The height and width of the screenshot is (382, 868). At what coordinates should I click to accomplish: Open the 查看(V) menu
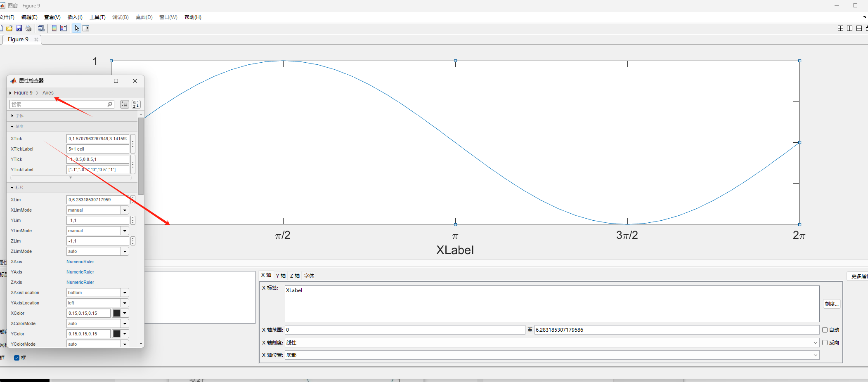[52, 17]
